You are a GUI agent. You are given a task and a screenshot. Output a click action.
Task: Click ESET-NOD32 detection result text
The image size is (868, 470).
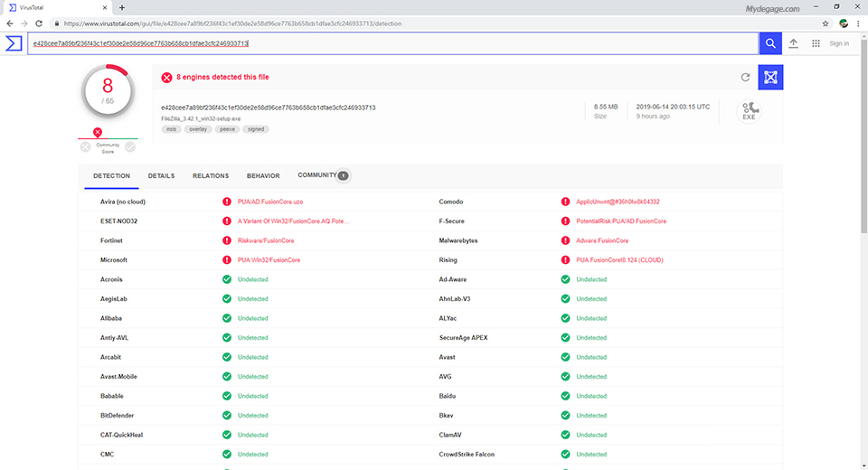[293, 221]
